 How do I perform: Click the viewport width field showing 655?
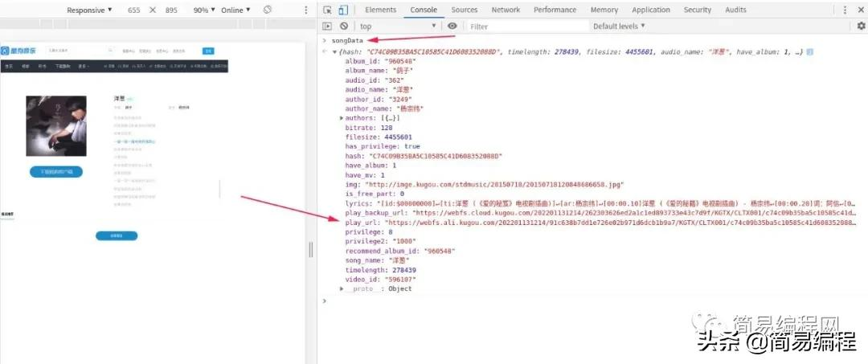(134, 10)
